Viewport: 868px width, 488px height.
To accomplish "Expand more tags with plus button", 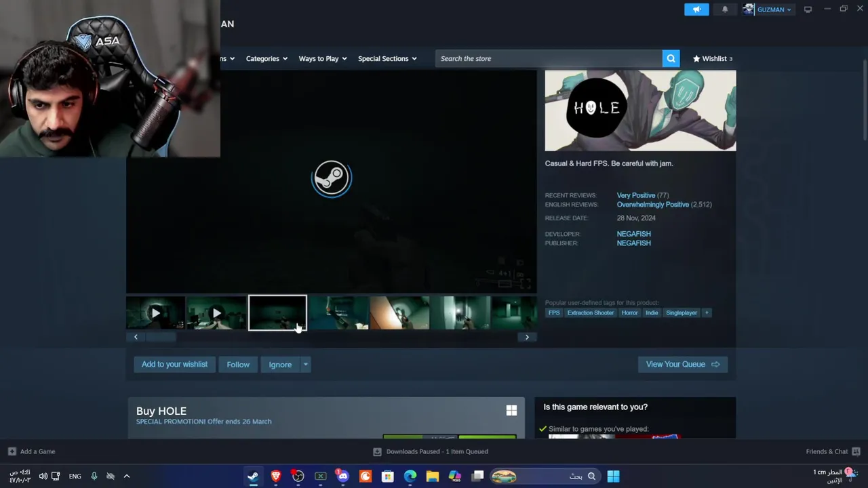I will (707, 312).
